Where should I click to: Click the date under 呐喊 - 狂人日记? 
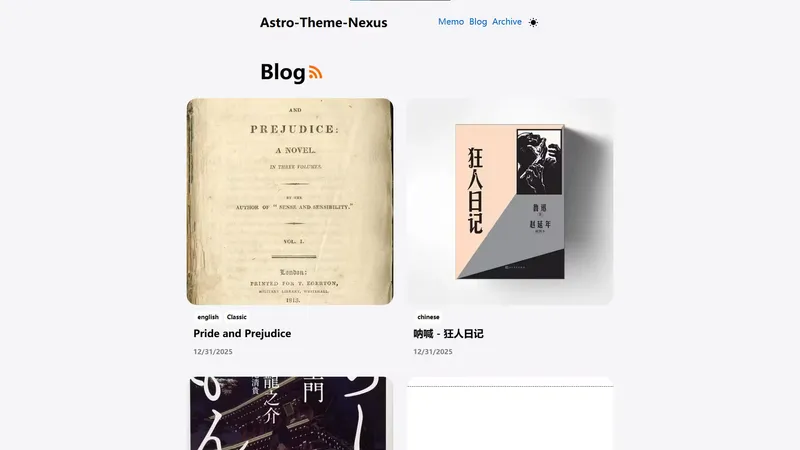click(433, 352)
